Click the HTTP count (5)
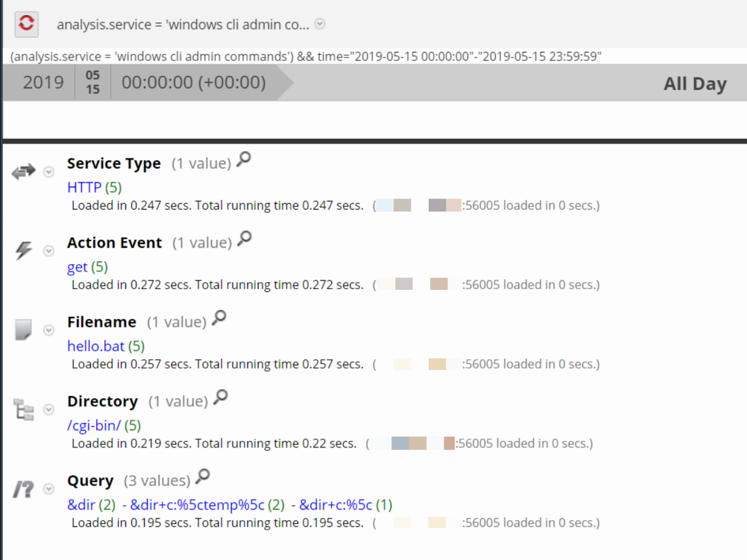This screenshot has width=747, height=560. 114,187
